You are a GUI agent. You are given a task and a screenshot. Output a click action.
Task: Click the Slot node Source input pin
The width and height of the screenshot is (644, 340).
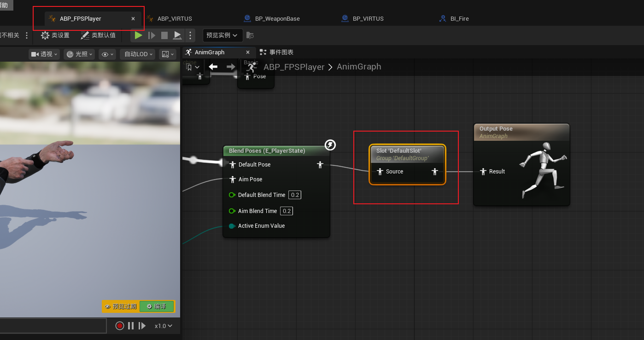pyautogui.click(x=380, y=172)
